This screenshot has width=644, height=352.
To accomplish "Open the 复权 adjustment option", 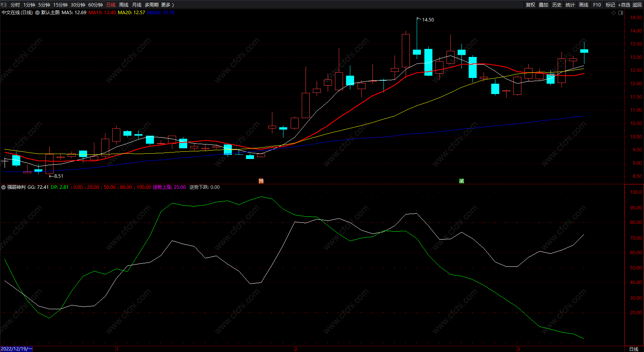I will point(531,5).
